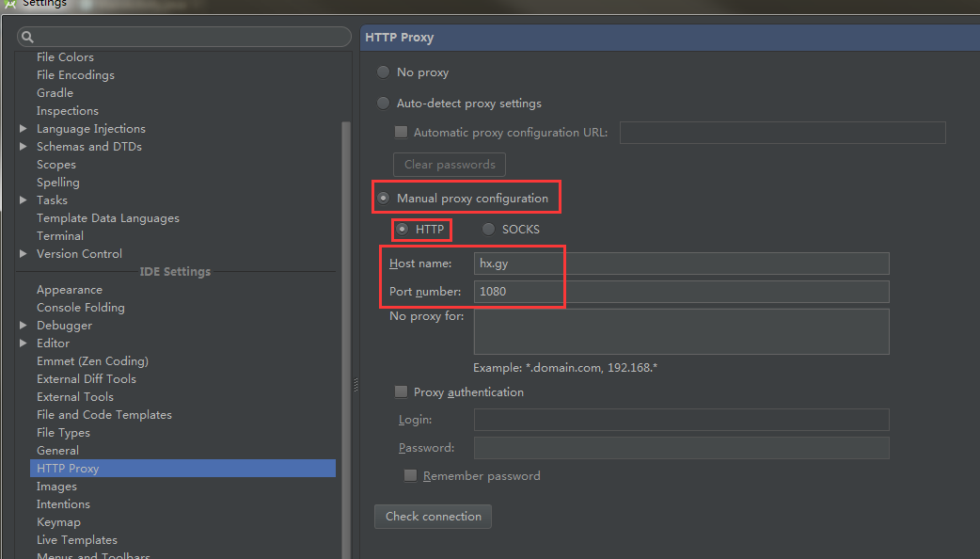Expand the Editor tree node

24,343
